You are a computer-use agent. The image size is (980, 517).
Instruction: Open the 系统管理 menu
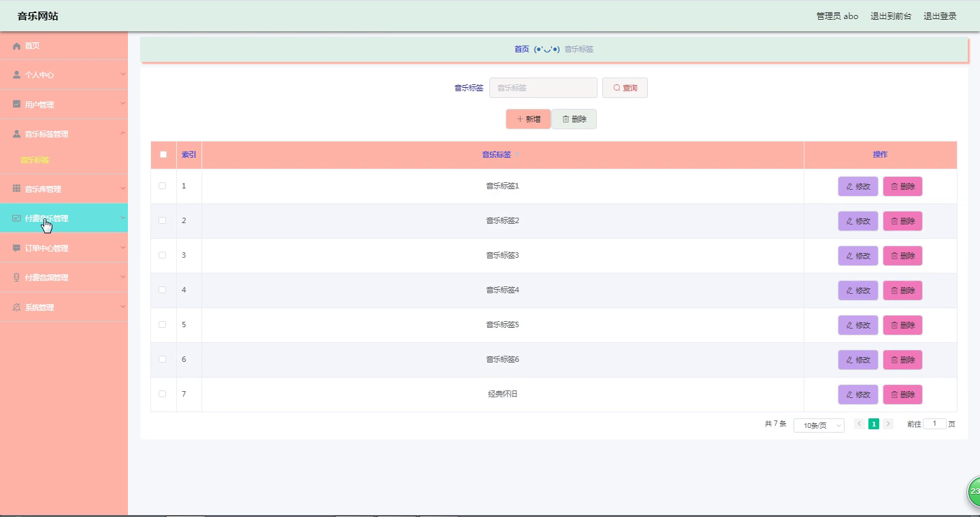pos(64,307)
